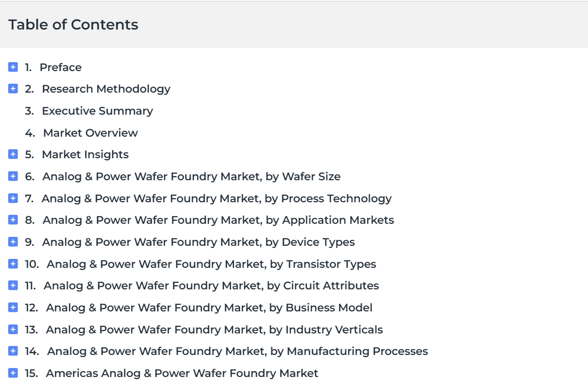Expand the Market Insights plus icon
588x384 pixels.
(x=13, y=155)
